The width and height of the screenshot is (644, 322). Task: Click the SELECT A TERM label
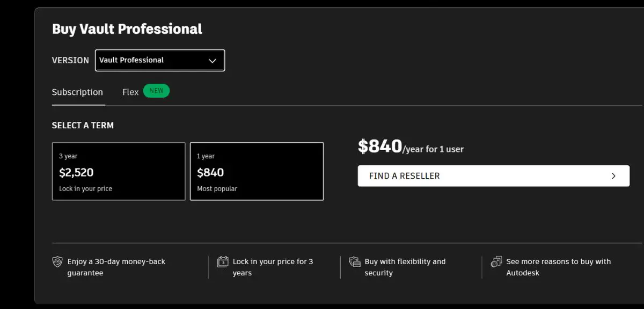pos(83,126)
